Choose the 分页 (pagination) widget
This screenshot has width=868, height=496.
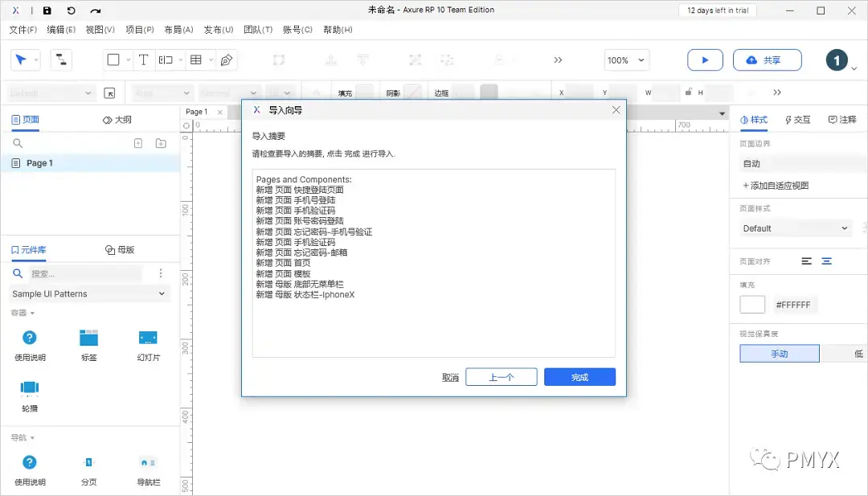click(88, 462)
